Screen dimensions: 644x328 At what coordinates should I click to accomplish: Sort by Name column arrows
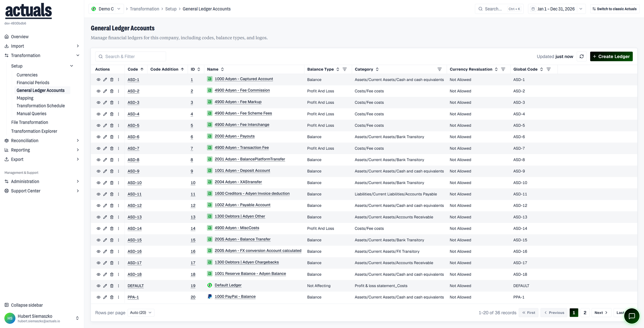(222, 69)
